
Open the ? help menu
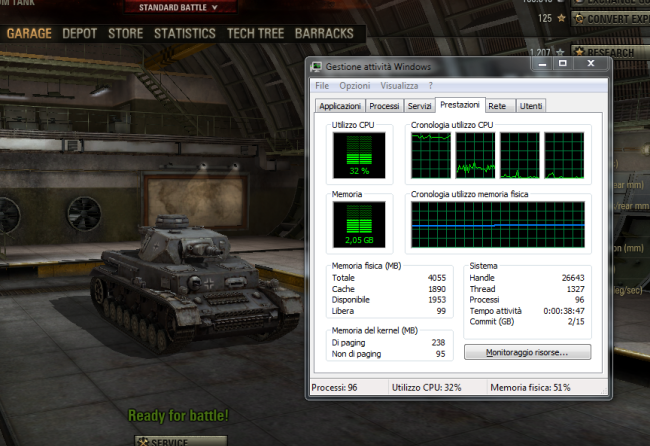431,86
